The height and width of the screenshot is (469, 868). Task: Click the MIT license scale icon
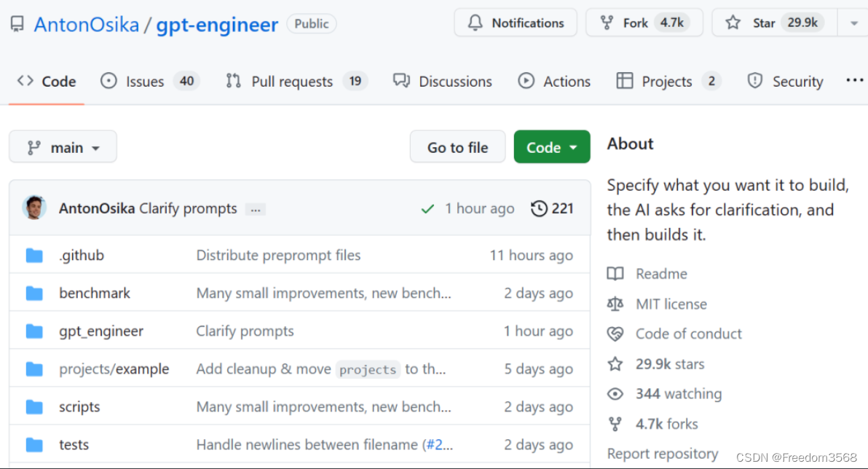pyautogui.click(x=615, y=304)
